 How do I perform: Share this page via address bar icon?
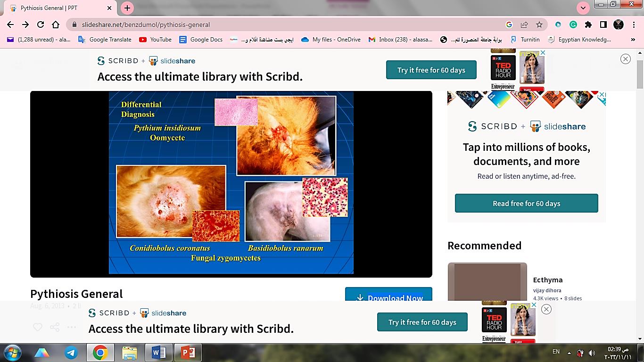pyautogui.click(x=524, y=25)
